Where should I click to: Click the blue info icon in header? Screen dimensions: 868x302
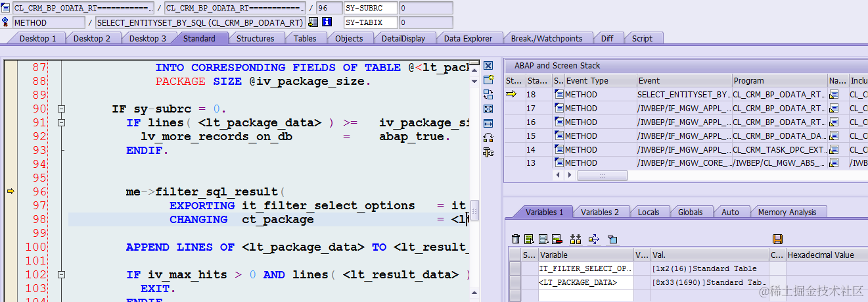pos(327,22)
